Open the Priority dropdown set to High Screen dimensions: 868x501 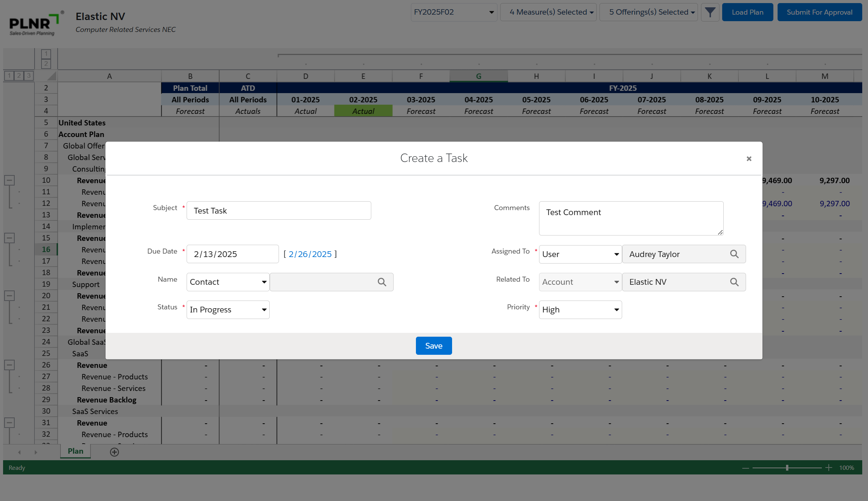pyautogui.click(x=580, y=310)
